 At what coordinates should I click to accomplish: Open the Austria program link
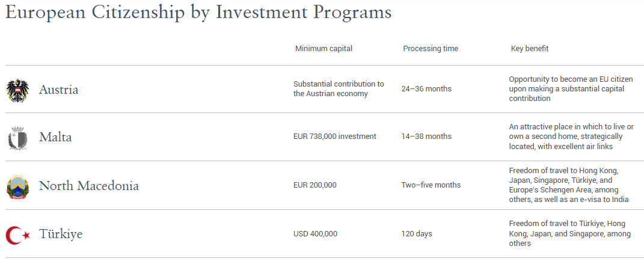[59, 90]
